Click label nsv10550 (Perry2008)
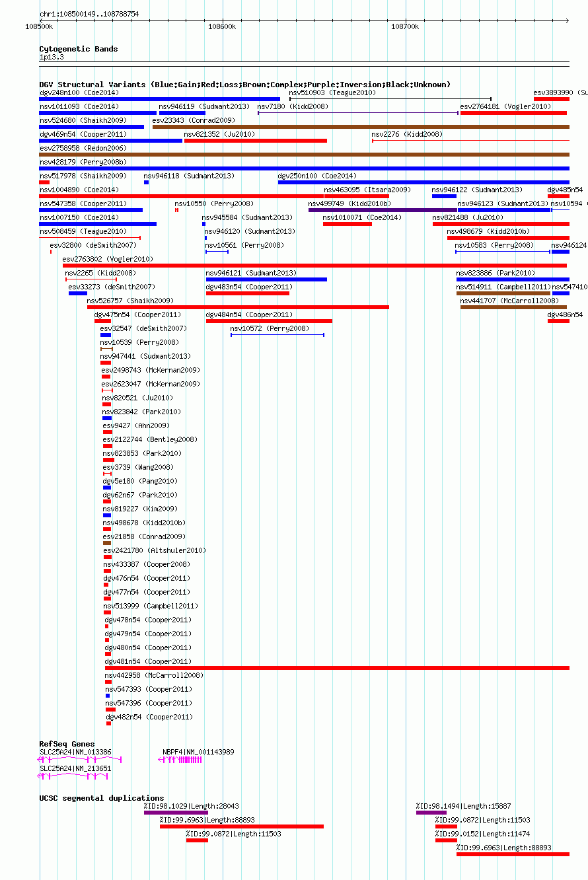The image size is (588, 880). tap(214, 203)
